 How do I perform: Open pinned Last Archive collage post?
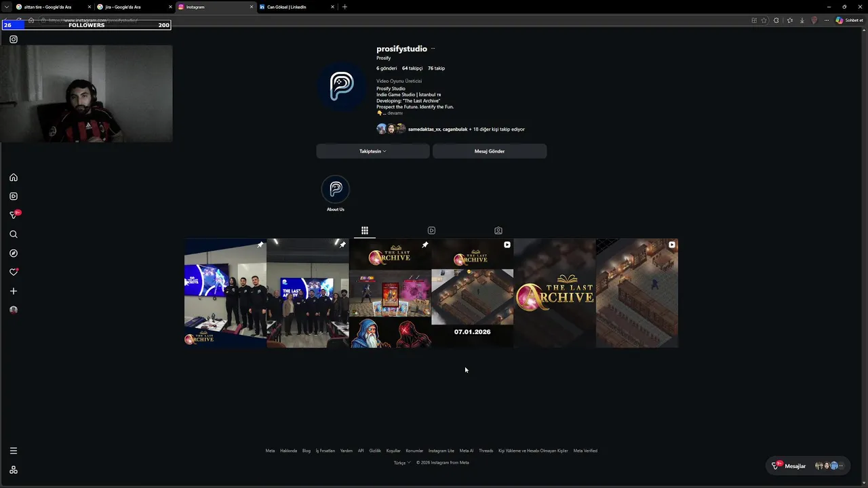[x=390, y=293]
